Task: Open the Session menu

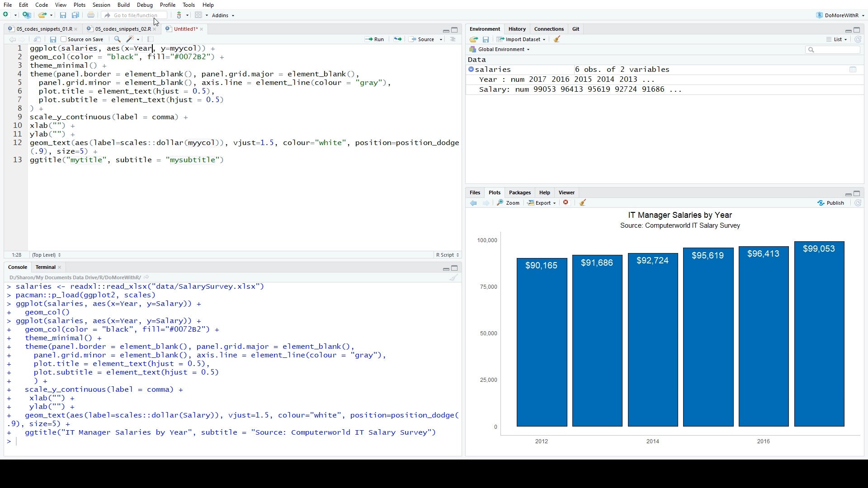Action: pyautogui.click(x=101, y=5)
